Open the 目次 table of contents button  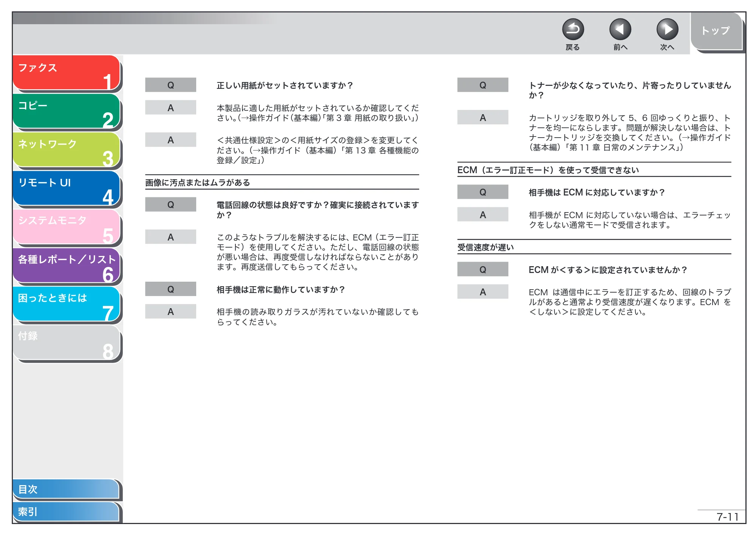(x=66, y=489)
